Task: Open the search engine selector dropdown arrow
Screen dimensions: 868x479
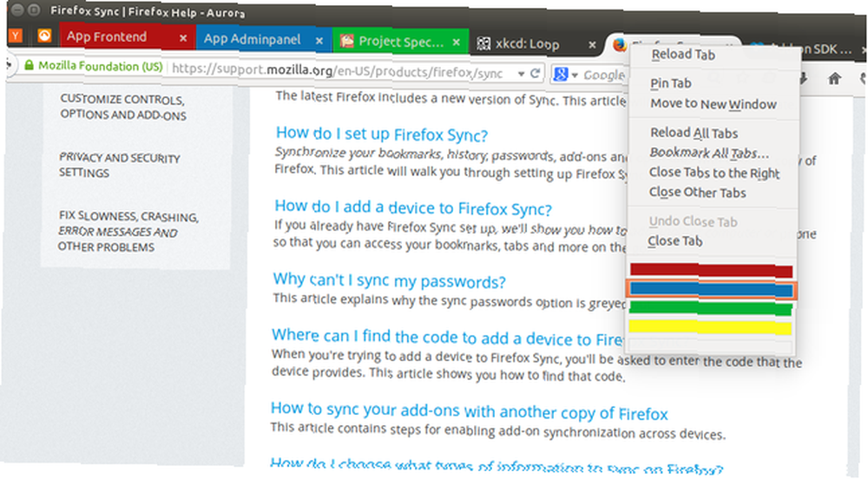Action: (x=574, y=75)
